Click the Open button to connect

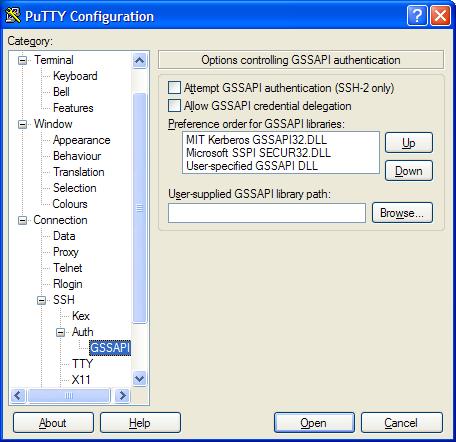pos(314,423)
